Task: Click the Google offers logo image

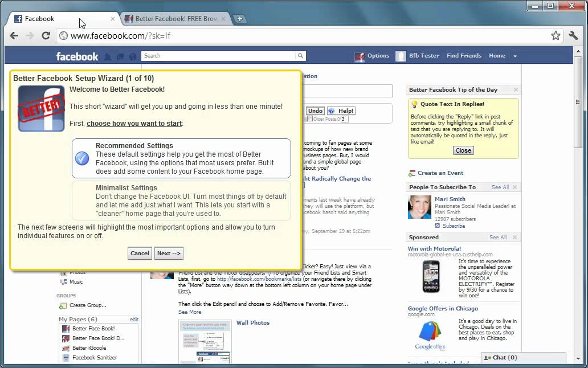Action: 430,336
